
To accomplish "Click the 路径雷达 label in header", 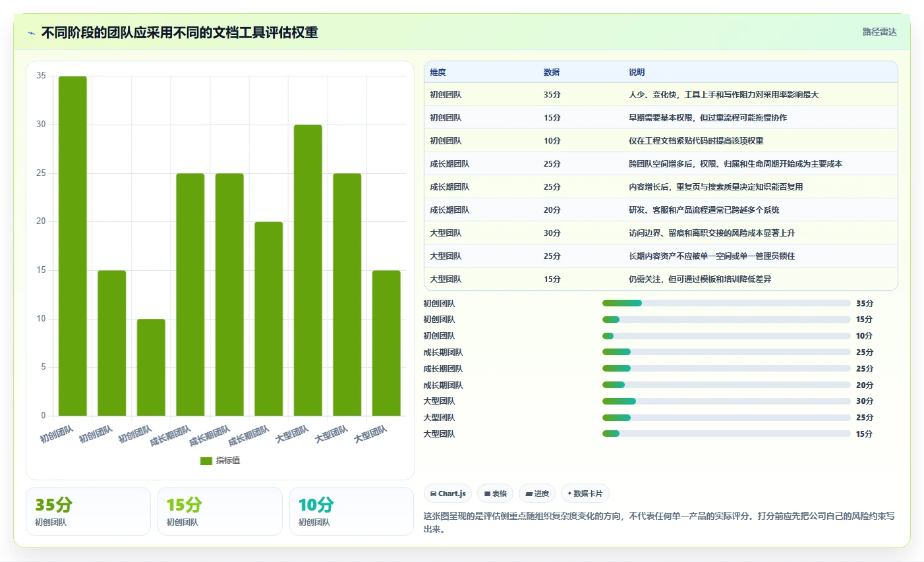I will point(879,32).
